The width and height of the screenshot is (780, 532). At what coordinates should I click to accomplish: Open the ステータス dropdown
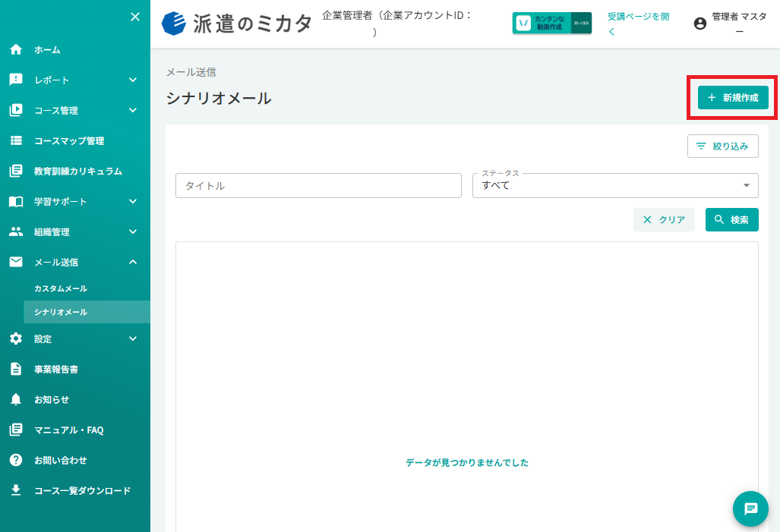(615, 185)
